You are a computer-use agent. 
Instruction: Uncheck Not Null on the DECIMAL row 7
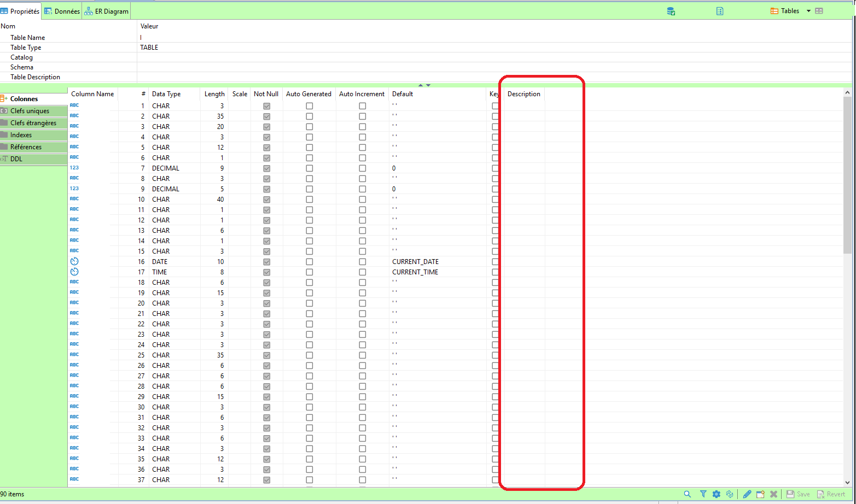coord(266,168)
